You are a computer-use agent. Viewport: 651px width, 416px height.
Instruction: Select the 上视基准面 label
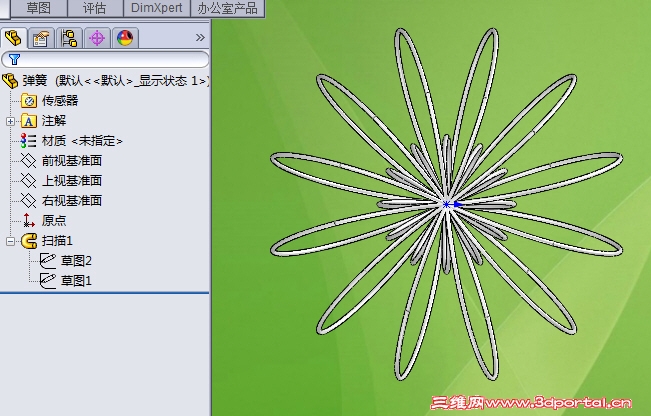coord(72,181)
